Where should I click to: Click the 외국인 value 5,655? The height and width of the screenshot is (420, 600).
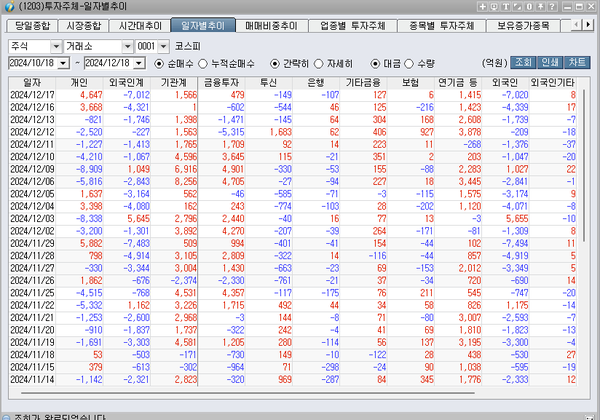517,218
